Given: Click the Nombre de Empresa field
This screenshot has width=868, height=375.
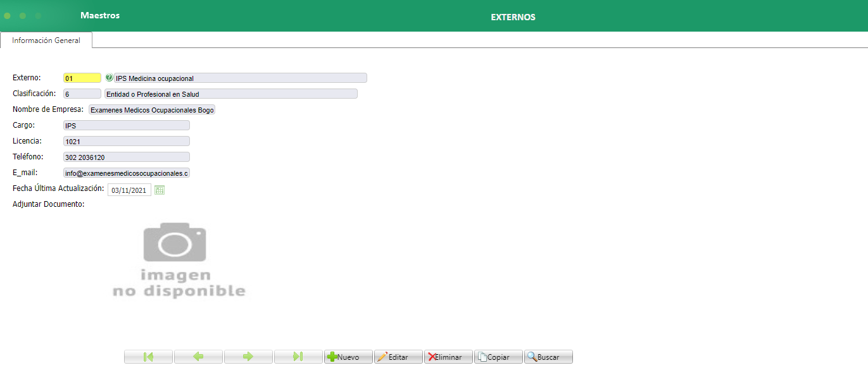Looking at the screenshot, I should point(152,109).
